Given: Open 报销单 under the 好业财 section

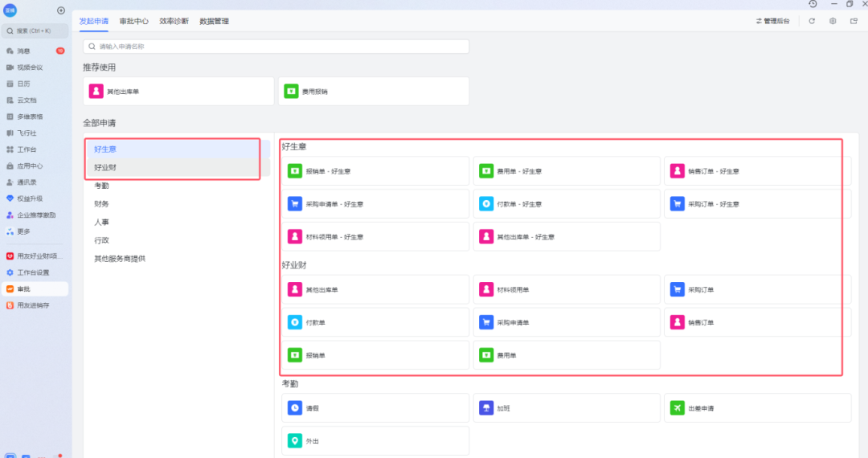Looking at the screenshot, I should coord(375,355).
